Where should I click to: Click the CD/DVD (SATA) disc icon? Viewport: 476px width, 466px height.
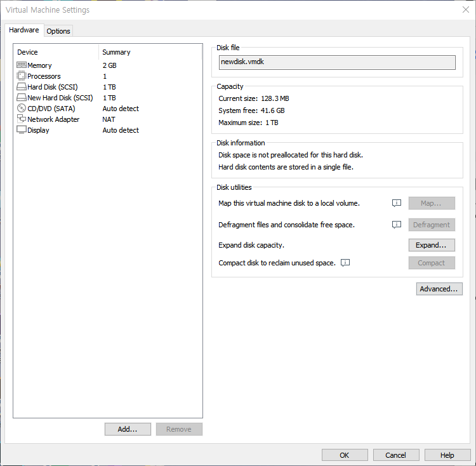(21, 108)
